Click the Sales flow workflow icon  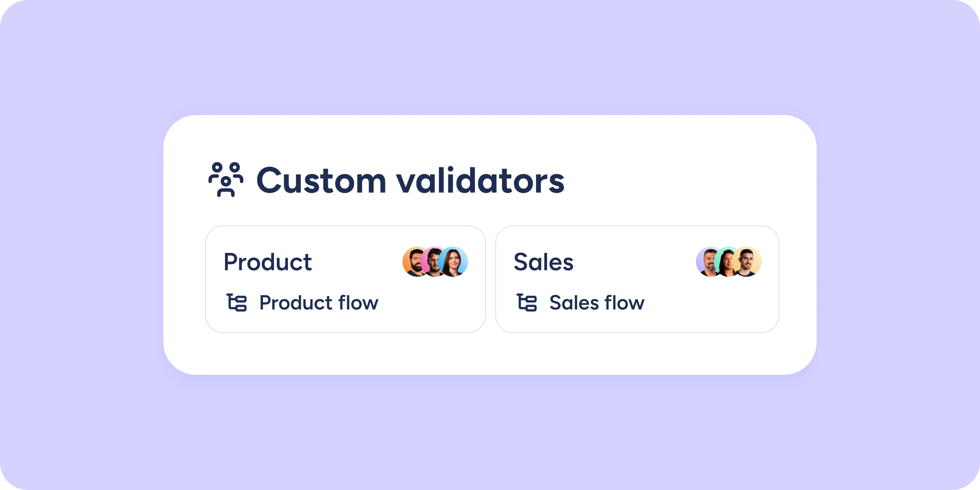click(527, 303)
